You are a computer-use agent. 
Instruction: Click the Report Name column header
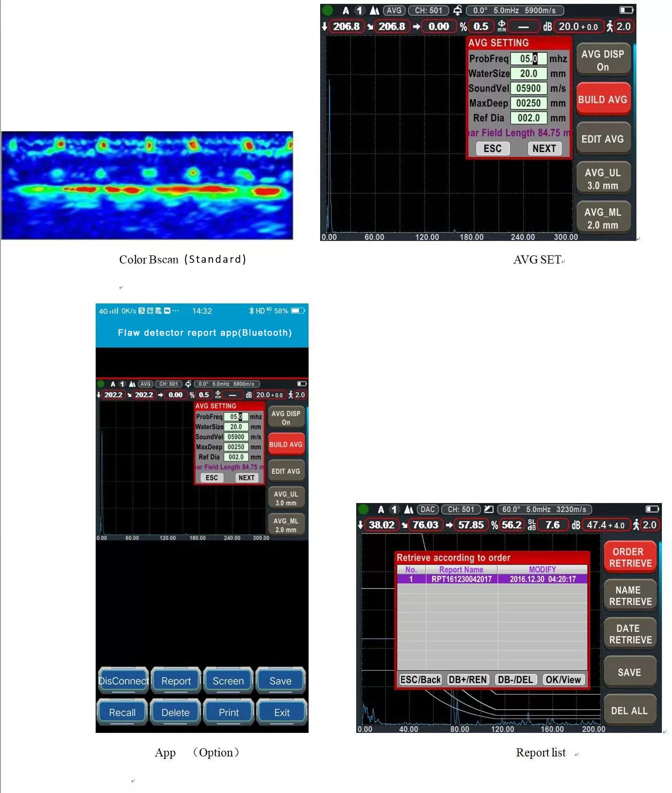(x=461, y=569)
